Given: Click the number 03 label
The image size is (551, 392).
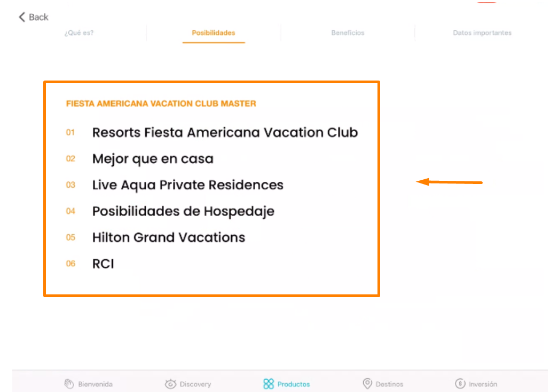Looking at the screenshot, I should click(70, 185).
